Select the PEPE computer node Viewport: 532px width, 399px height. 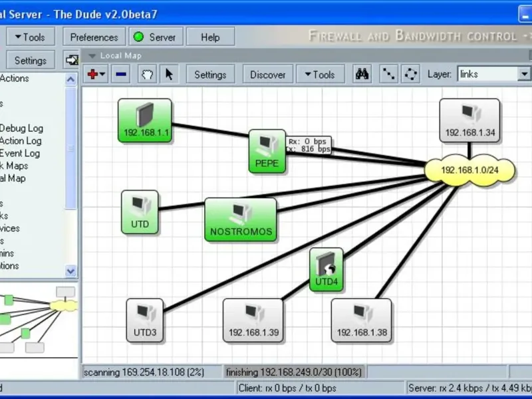click(x=267, y=152)
